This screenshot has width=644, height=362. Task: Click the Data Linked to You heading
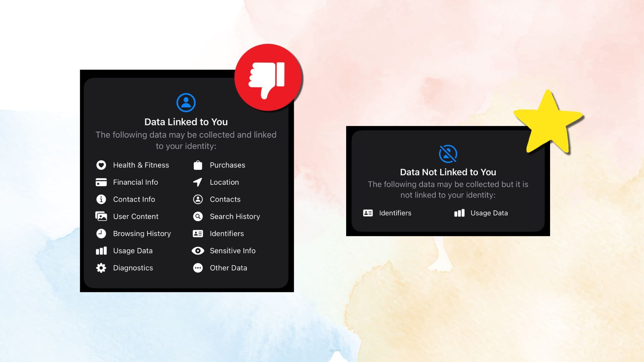[186, 122]
